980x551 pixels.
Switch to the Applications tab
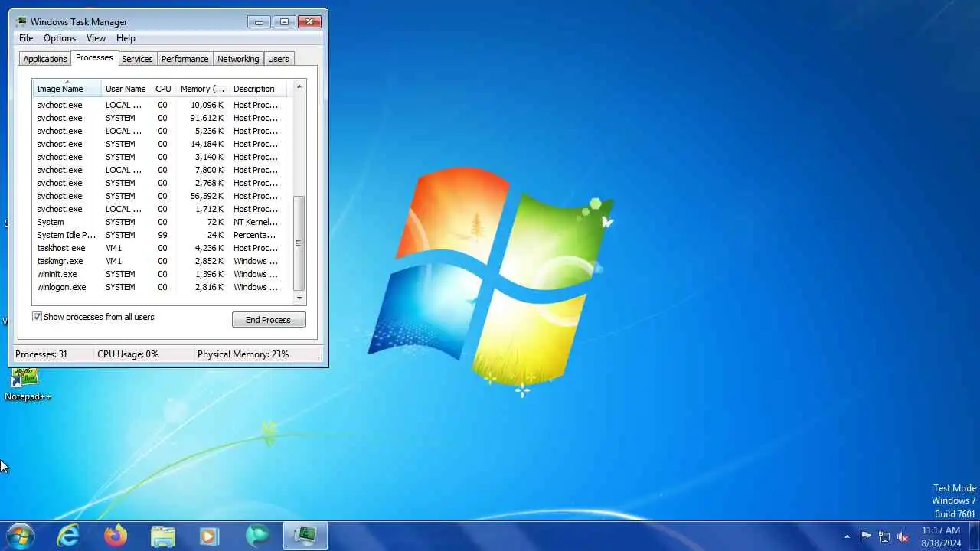point(45,59)
